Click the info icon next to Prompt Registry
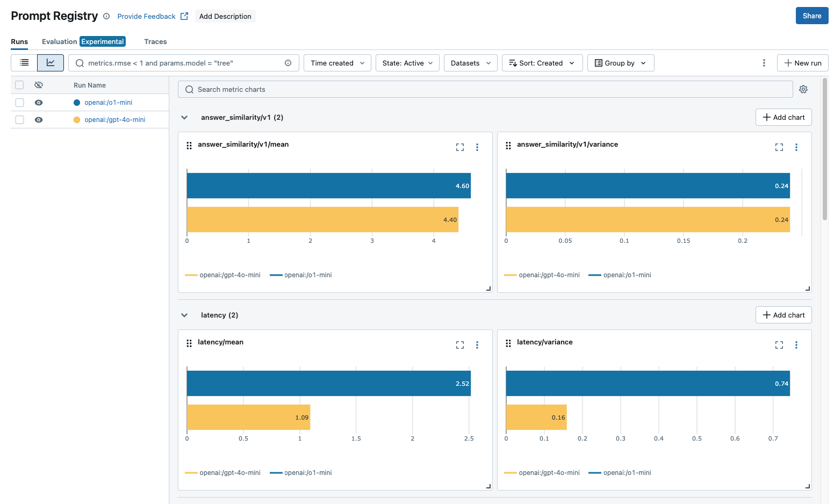Screen dimensions: 834x504 (106, 16)
